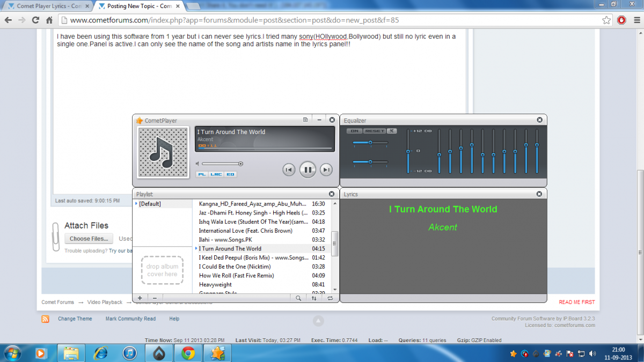Toggle the PL playlist panel button

[202, 174]
